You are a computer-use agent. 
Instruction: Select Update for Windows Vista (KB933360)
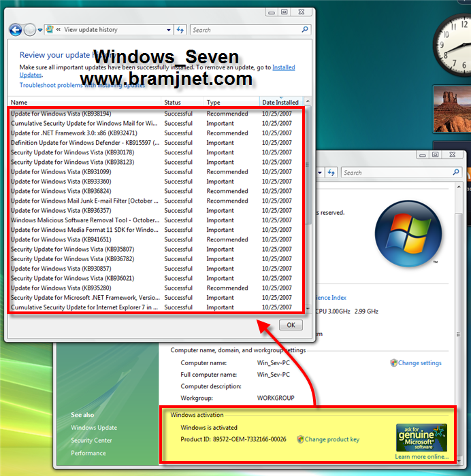coord(156,182)
